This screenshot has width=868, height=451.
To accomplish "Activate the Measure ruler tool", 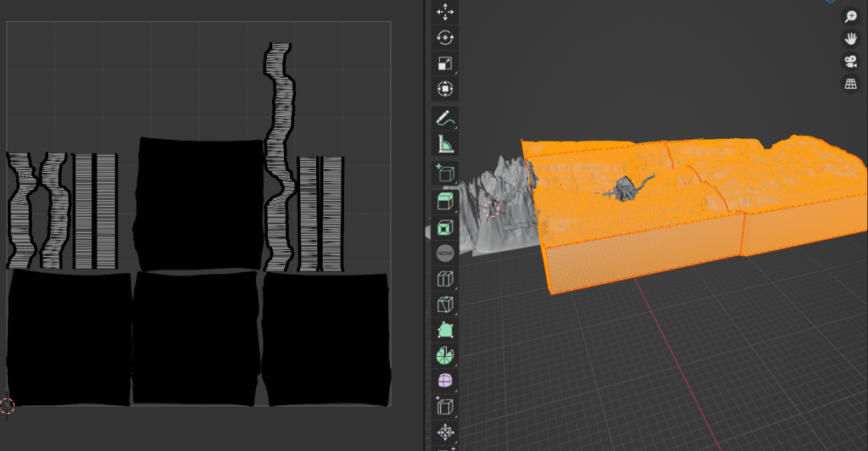I will tap(445, 143).
